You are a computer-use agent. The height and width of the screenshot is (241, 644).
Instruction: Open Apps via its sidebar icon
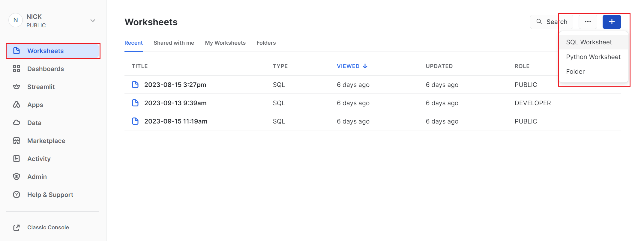point(16,105)
